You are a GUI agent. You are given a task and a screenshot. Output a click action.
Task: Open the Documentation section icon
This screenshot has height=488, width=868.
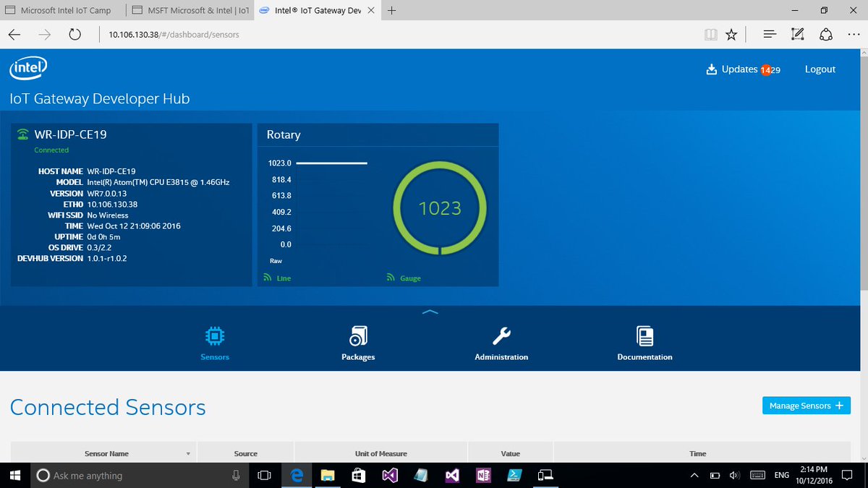(644, 336)
